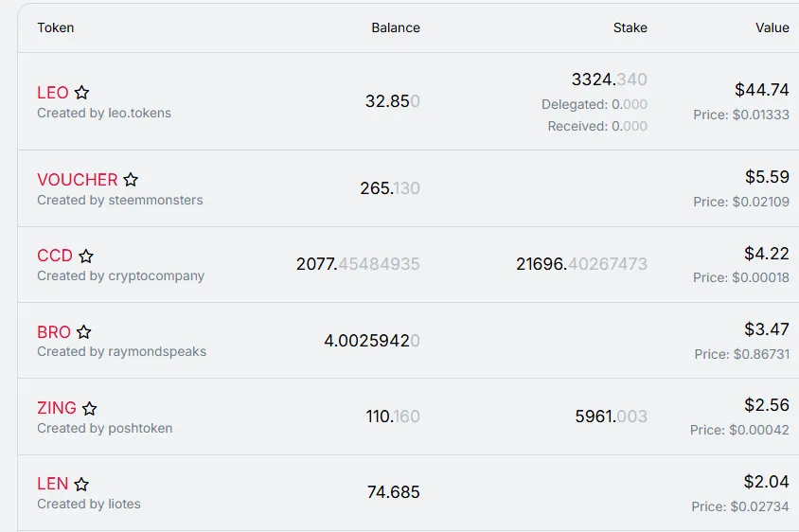Click 'Created by raymondspeaks' text
Screen dimensions: 799x532
[x=122, y=351]
